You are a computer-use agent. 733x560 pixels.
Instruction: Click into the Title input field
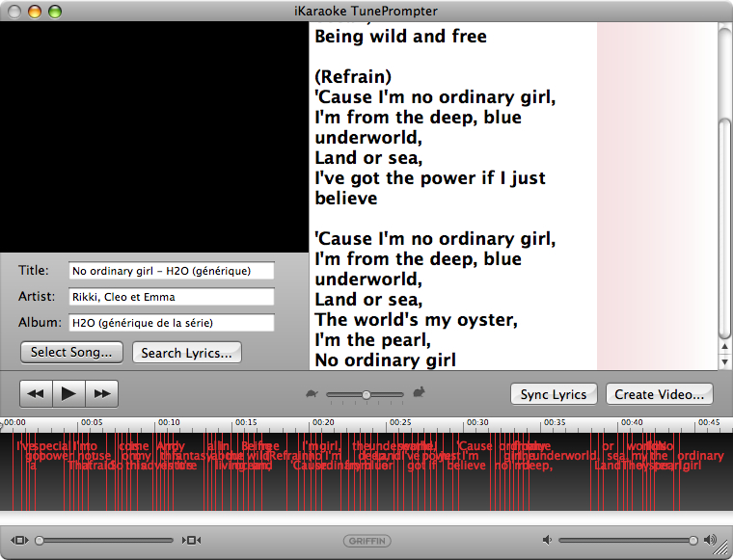171,271
